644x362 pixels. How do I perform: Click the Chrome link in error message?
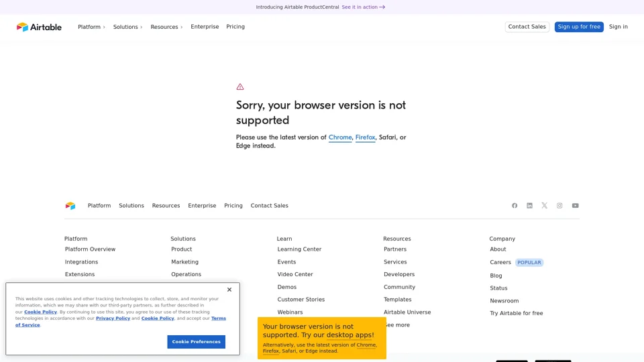pyautogui.click(x=340, y=137)
